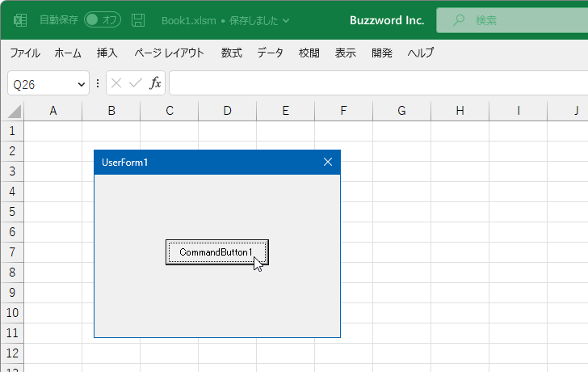Open the ファイル menu
Viewport: 588px width, 372px height.
25,53
